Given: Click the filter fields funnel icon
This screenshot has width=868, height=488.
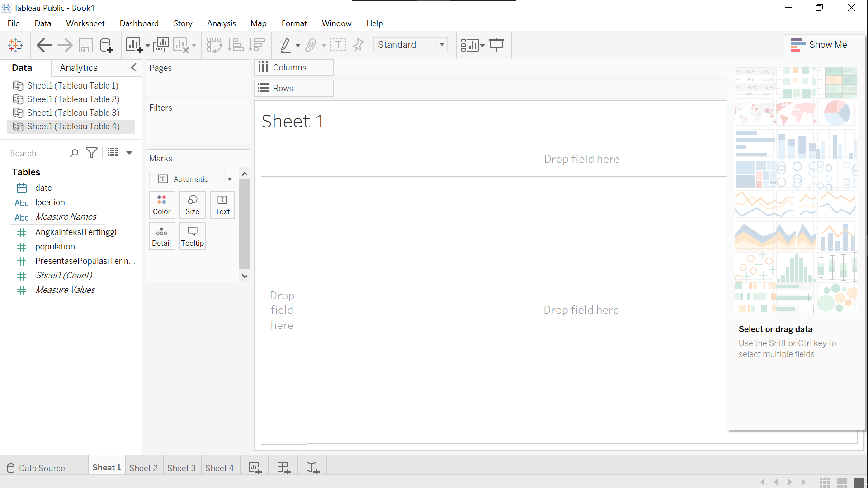Looking at the screenshot, I should coord(92,153).
